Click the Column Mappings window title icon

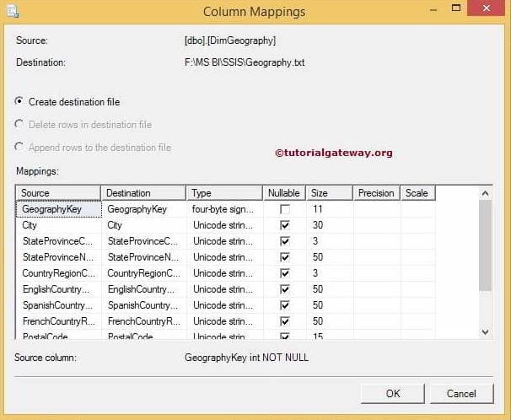tap(13, 12)
